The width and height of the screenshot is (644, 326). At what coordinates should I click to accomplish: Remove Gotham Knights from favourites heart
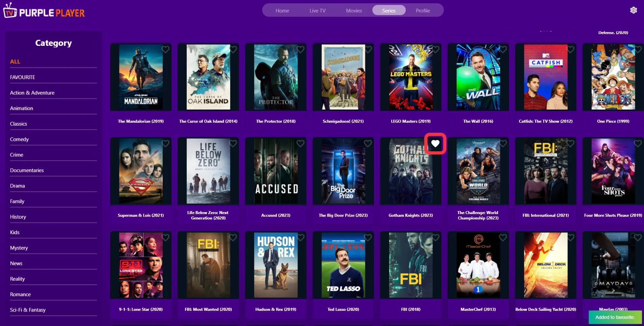click(x=435, y=144)
